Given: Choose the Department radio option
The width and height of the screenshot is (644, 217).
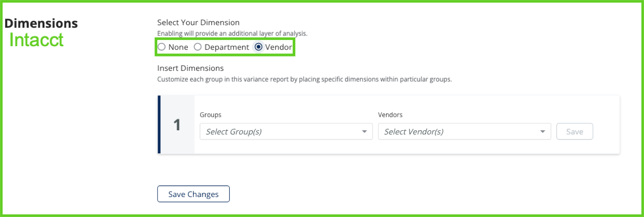Looking at the screenshot, I should pos(198,47).
